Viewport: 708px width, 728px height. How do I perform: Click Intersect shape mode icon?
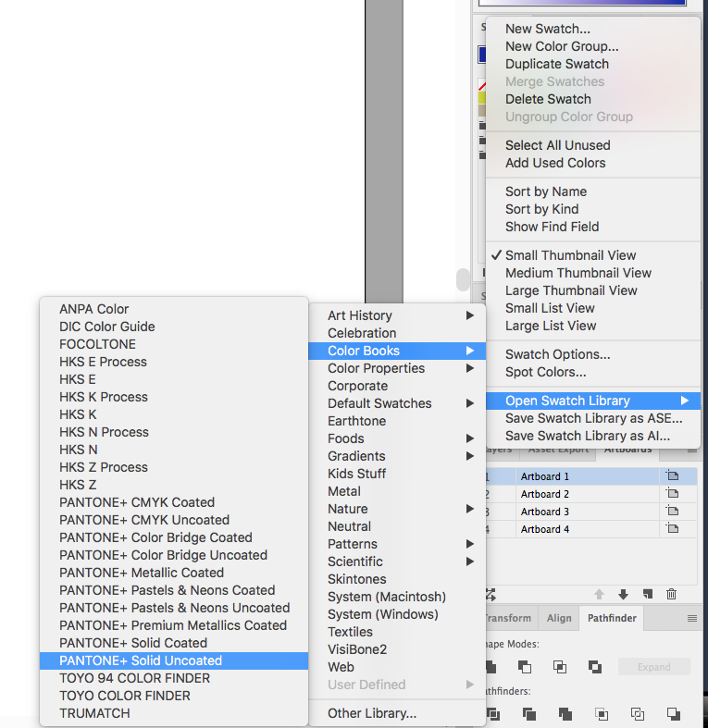pos(560,667)
